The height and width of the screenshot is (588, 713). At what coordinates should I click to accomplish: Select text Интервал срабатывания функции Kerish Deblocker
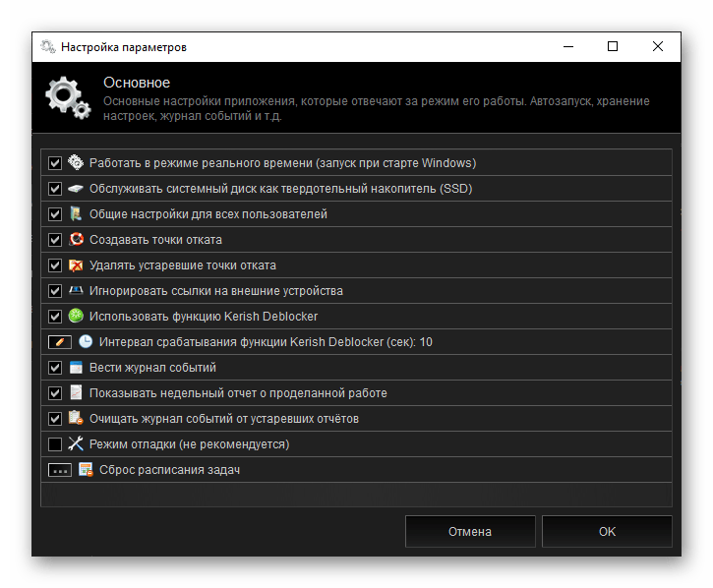(242, 342)
